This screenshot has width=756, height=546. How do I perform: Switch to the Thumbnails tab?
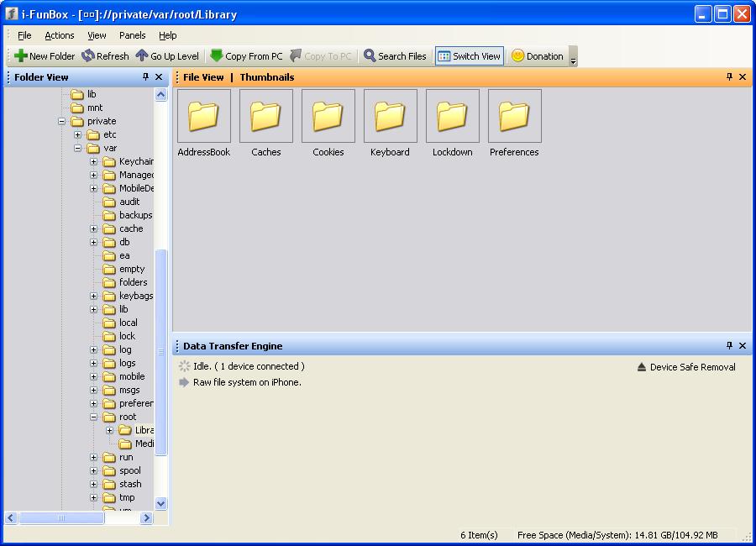tap(266, 77)
